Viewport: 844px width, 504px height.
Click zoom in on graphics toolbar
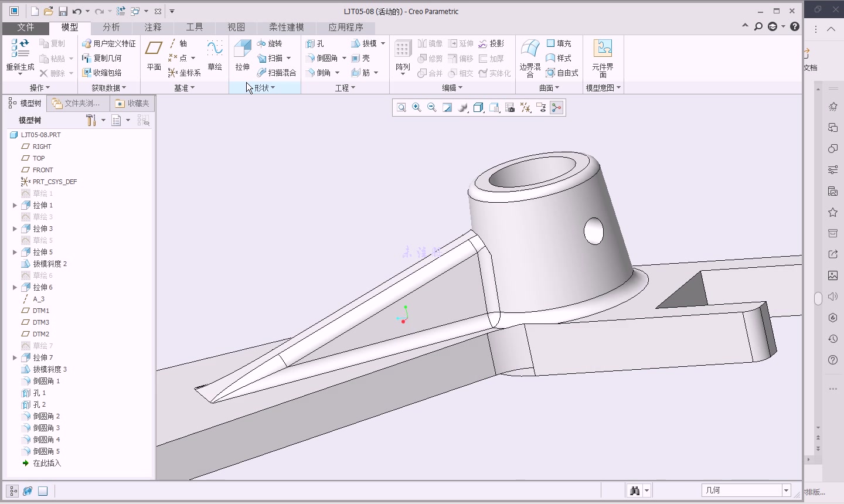(x=416, y=107)
